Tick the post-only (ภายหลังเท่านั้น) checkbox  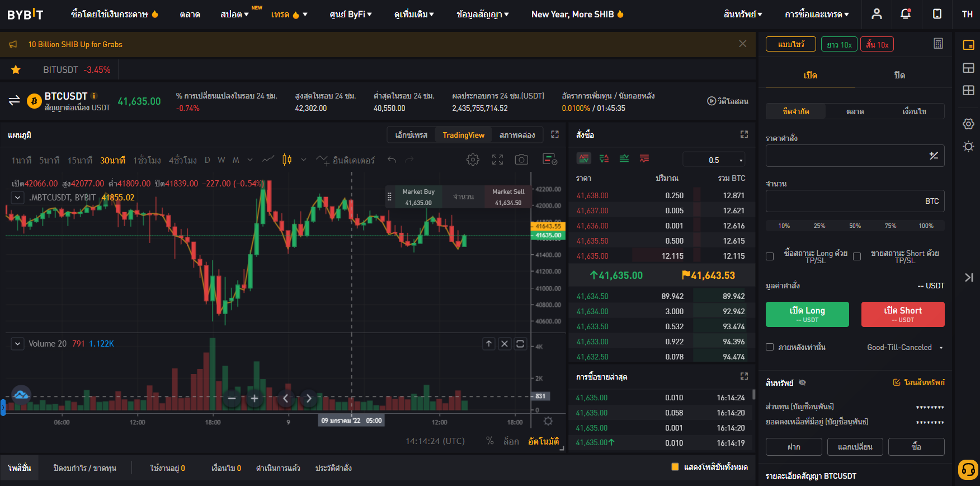click(770, 347)
